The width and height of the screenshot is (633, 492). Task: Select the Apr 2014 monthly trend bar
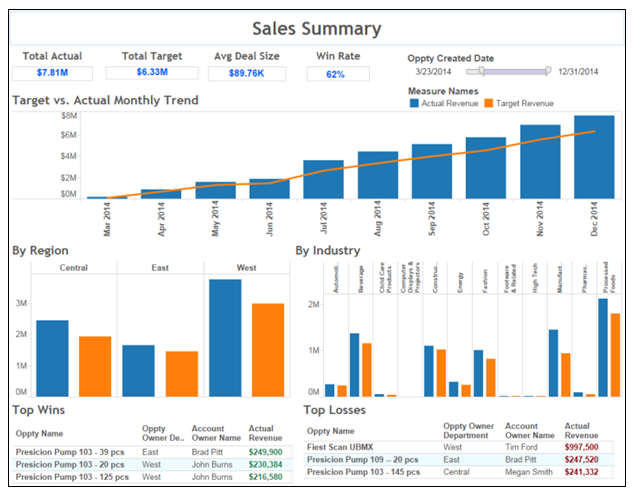coord(161,194)
